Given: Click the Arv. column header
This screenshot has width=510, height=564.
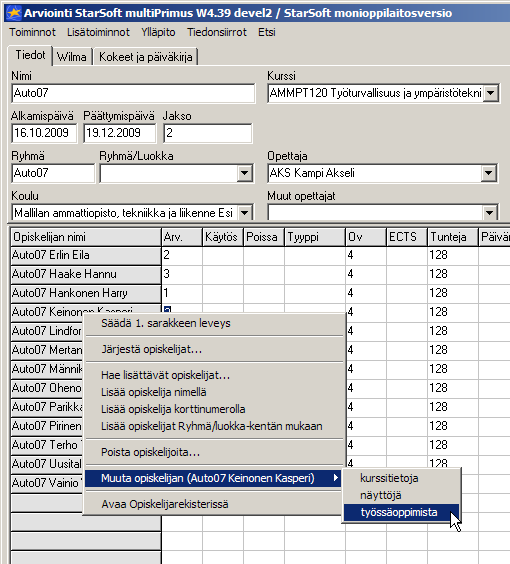Looking at the screenshot, I should tap(182, 237).
